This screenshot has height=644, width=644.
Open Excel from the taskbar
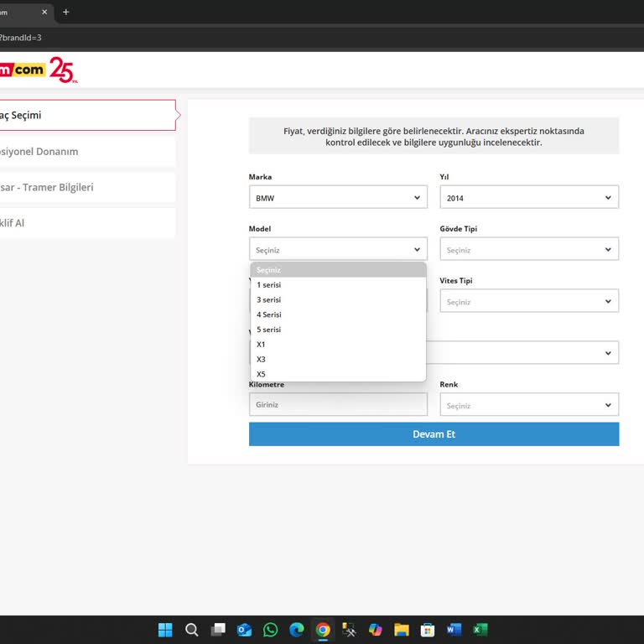(480, 630)
